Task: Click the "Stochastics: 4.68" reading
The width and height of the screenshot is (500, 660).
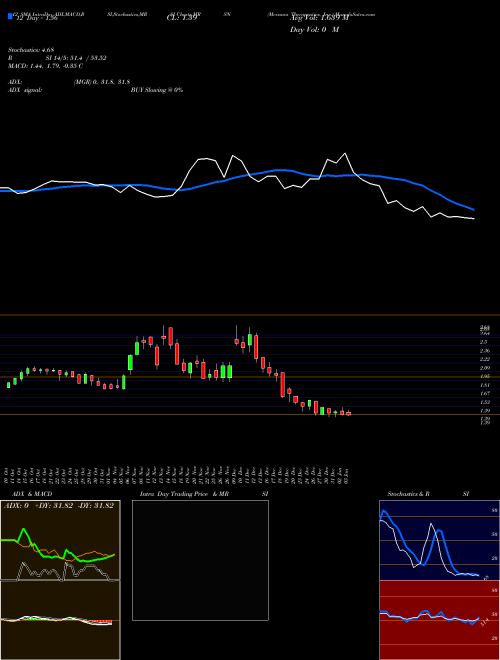Action: pos(31,50)
